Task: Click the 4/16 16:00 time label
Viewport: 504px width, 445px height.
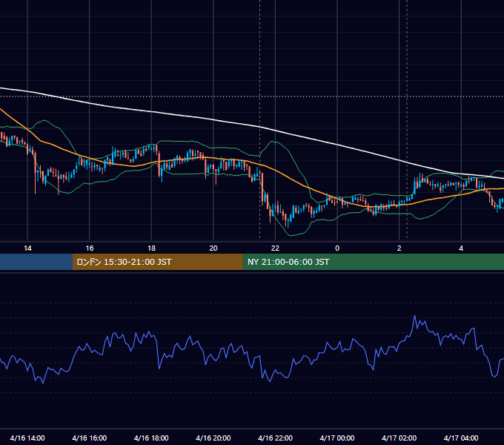Action: pos(90,438)
